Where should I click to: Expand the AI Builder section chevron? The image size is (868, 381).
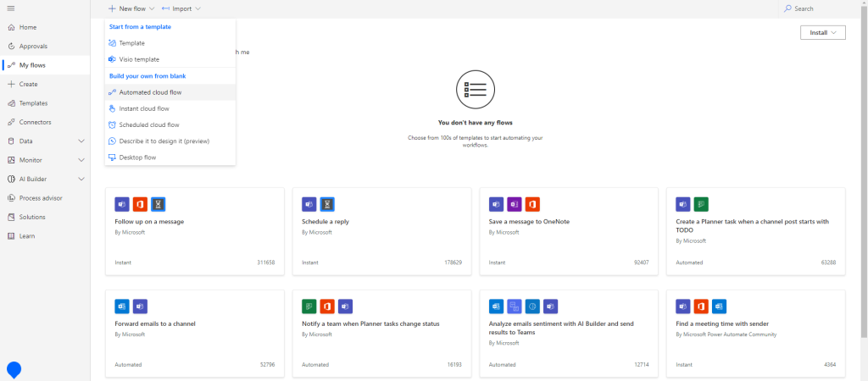click(x=81, y=179)
